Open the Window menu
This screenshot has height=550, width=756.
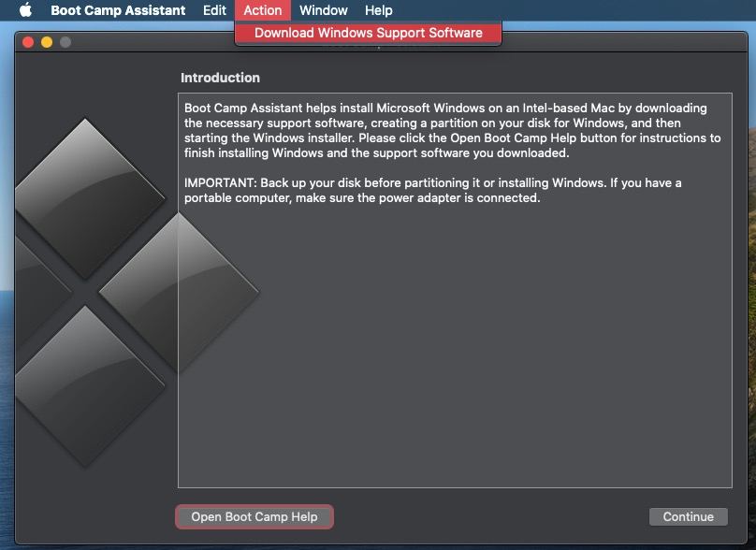323,10
